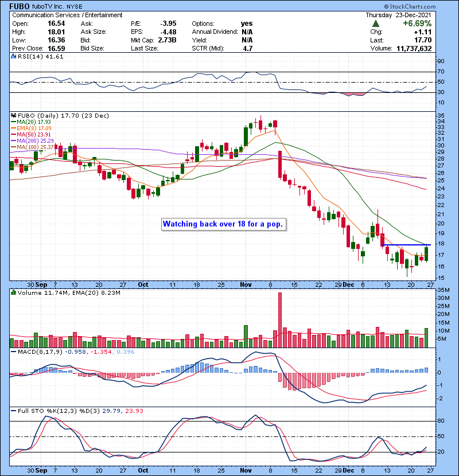The image size is (459, 476).
Task: Click the Volume 11.74M, EMA(20) 8.23M label
Action: [69, 292]
